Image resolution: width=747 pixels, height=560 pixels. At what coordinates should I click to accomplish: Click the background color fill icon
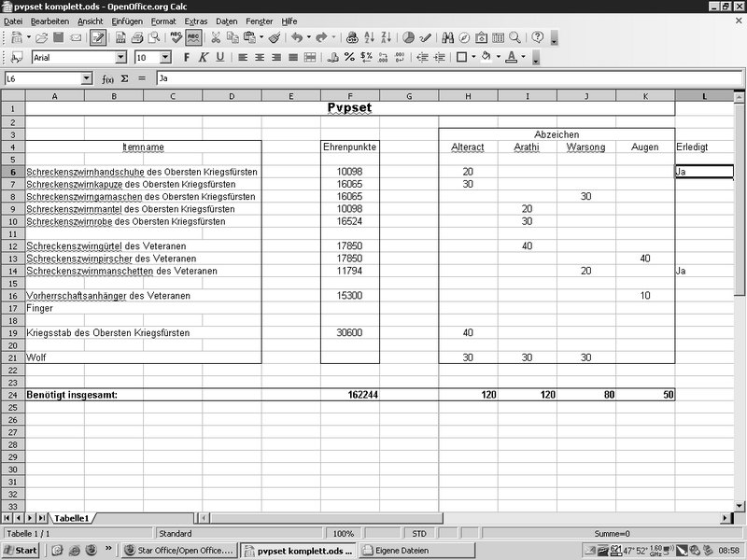tap(486, 58)
